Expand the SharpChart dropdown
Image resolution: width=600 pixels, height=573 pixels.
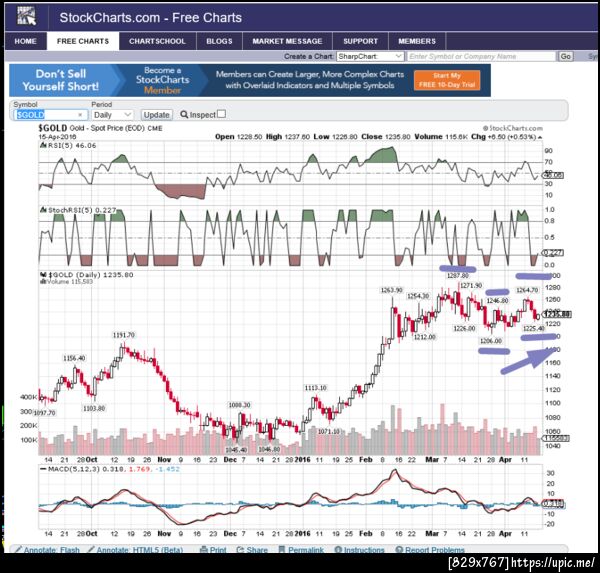370,57
